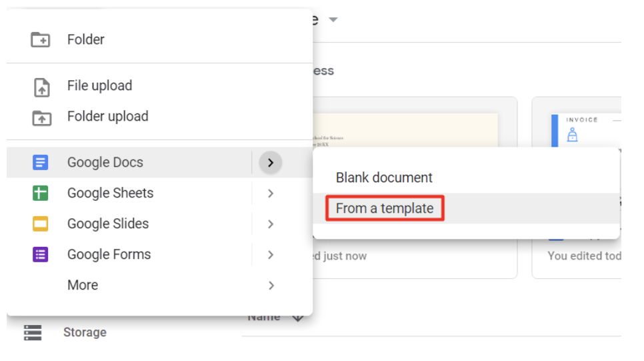
Task: Expand the Google Forms submenu arrow
Action: (270, 255)
